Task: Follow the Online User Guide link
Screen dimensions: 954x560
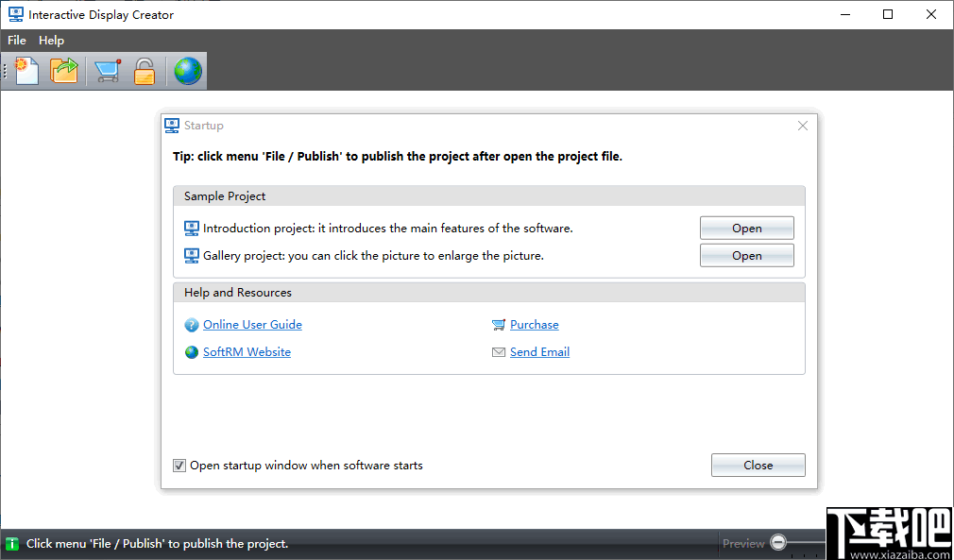Action: [x=252, y=325]
